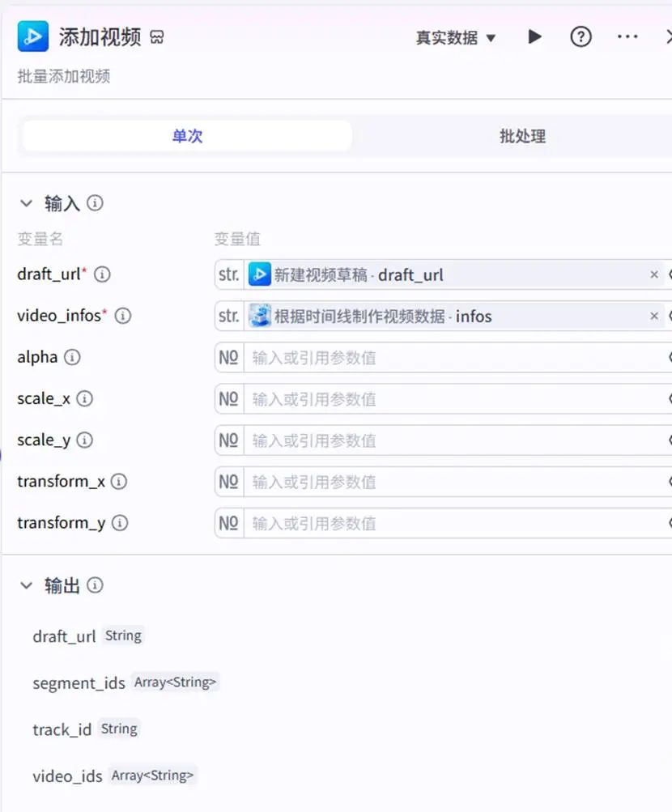
Task: Remove the infos reference with X
Action: [654, 316]
